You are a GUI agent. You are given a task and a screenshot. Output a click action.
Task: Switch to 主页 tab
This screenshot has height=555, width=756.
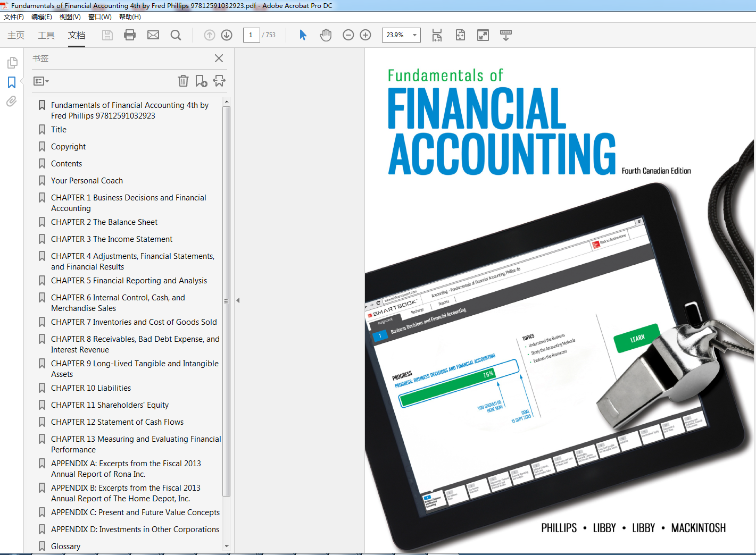pos(16,35)
